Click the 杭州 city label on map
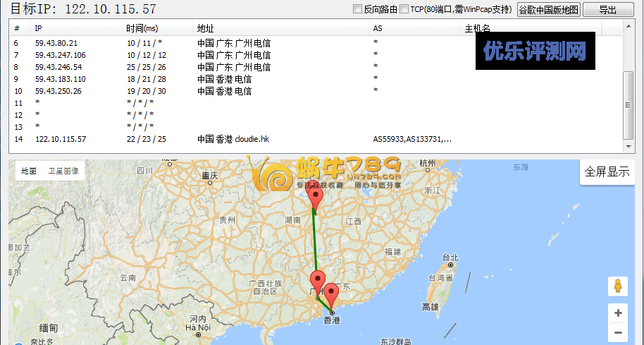Viewport: 644px width, 345px height. (x=428, y=164)
